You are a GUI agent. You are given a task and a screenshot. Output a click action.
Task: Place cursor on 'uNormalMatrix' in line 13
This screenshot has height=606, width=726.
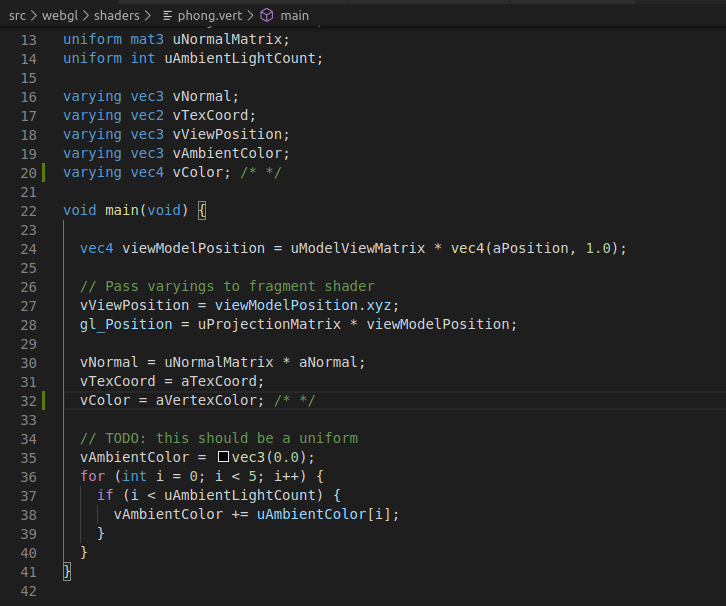pos(227,39)
